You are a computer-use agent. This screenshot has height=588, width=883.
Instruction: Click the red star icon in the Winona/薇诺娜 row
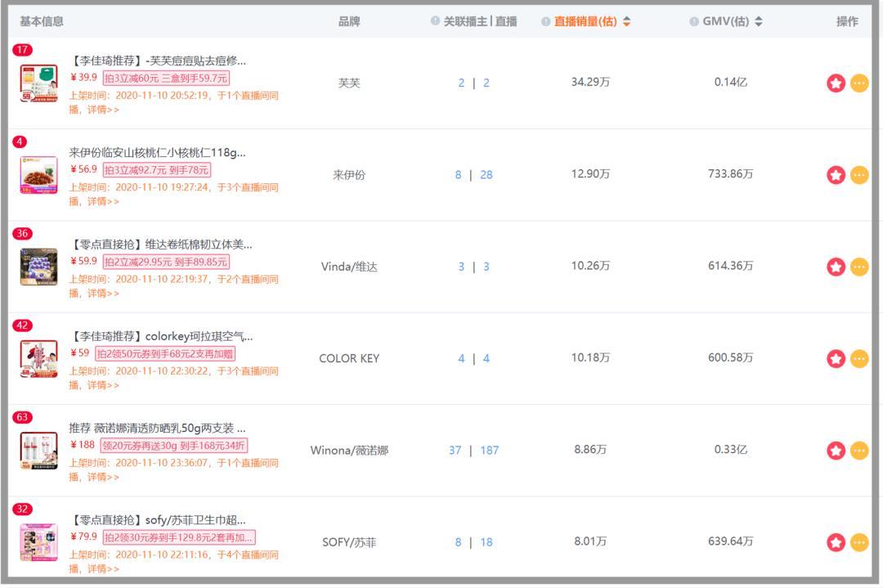[x=836, y=451]
